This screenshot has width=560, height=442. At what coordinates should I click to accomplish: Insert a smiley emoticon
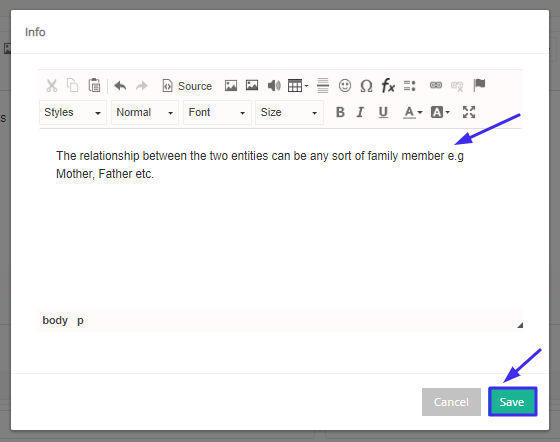pyautogui.click(x=345, y=86)
